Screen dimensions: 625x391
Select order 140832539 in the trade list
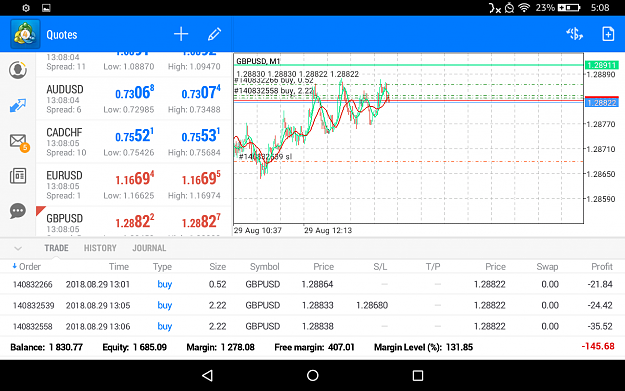(x=312, y=305)
